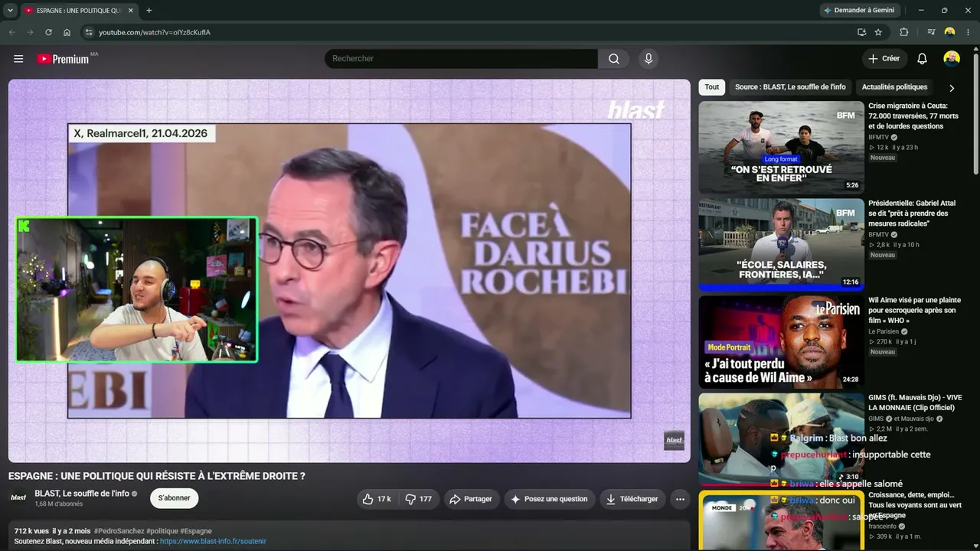Click the page vertical scrollbar
980x551 pixels.
pos(976,115)
